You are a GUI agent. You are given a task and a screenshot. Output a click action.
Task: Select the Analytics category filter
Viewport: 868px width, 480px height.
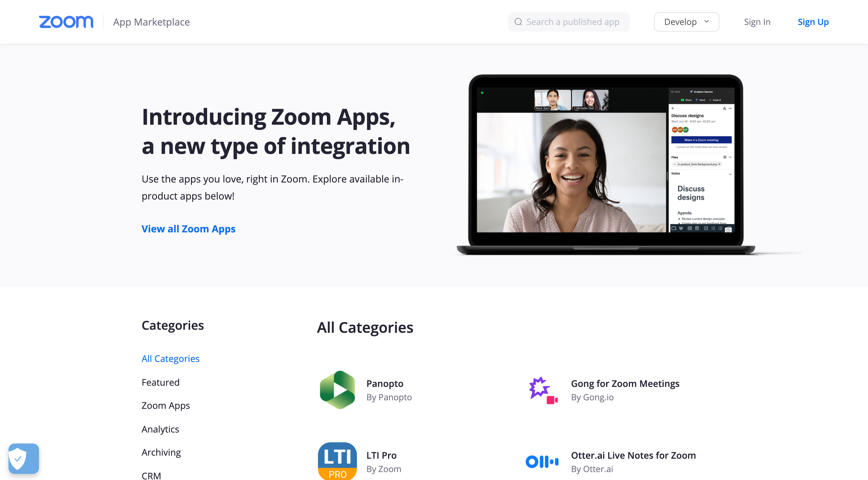tap(160, 429)
